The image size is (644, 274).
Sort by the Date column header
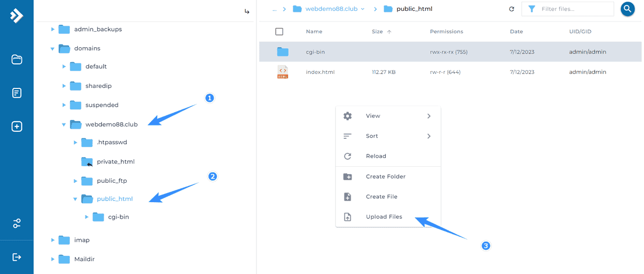tap(516, 32)
